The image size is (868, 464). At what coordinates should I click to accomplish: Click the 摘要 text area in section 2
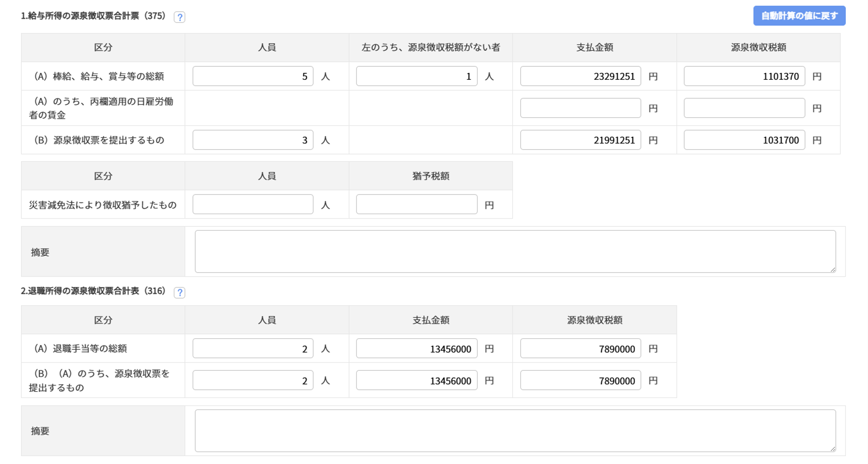(x=515, y=431)
